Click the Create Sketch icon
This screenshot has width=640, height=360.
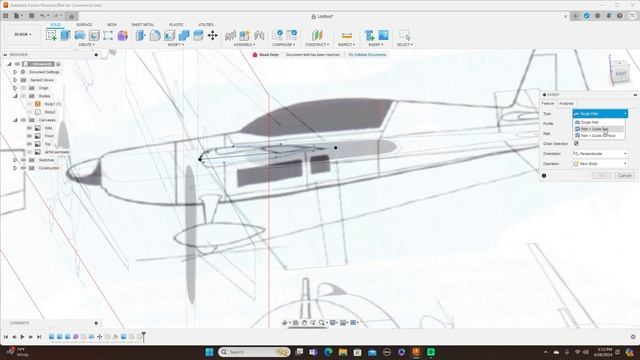coord(51,36)
